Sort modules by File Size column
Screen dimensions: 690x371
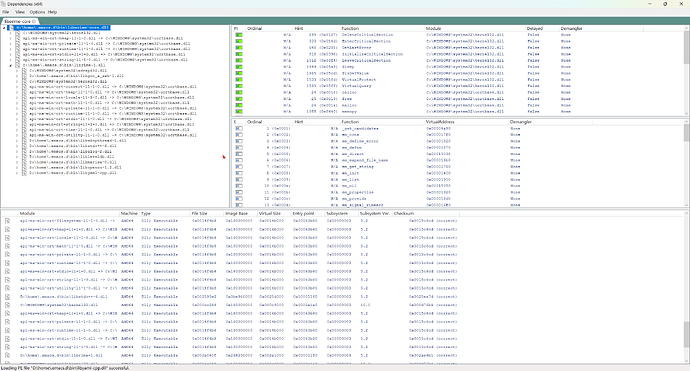tap(199, 213)
